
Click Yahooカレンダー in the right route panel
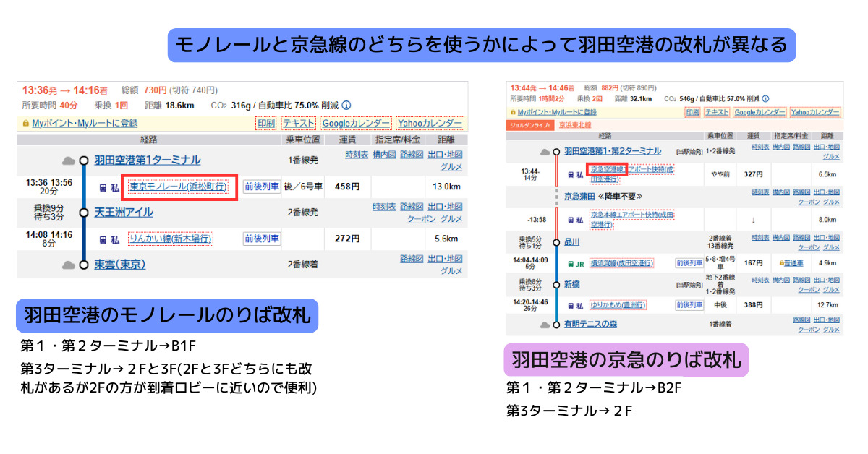pyautogui.click(x=814, y=112)
